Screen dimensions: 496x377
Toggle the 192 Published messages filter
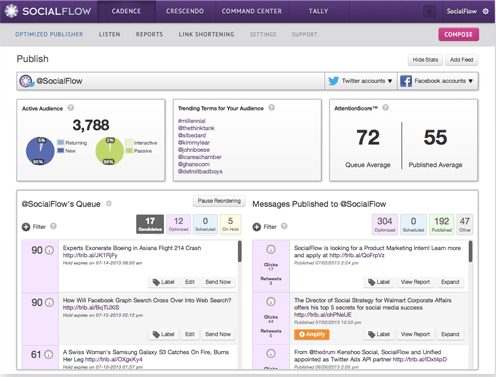click(441, 224)
